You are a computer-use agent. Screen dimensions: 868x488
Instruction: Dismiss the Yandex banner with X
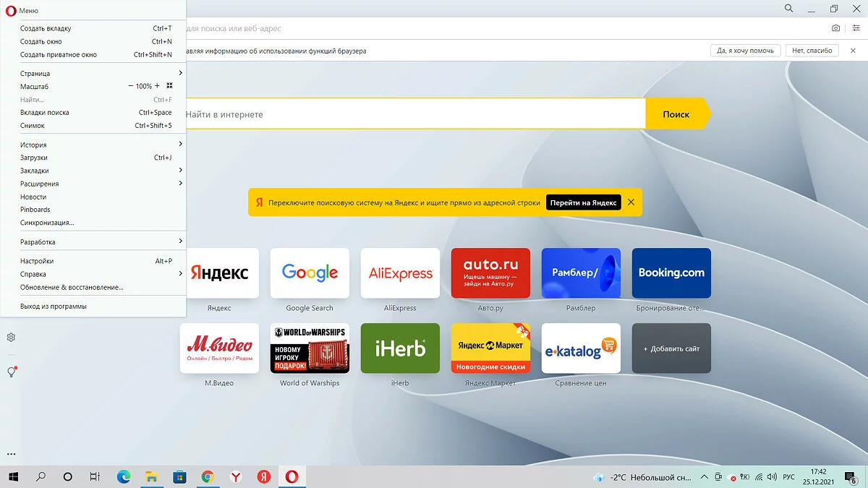[x=631, y=202]
